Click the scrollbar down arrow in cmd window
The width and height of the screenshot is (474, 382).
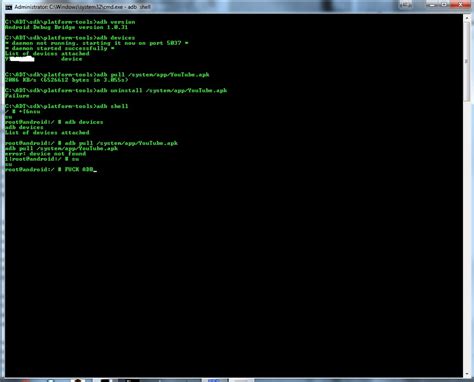[467, 374]
